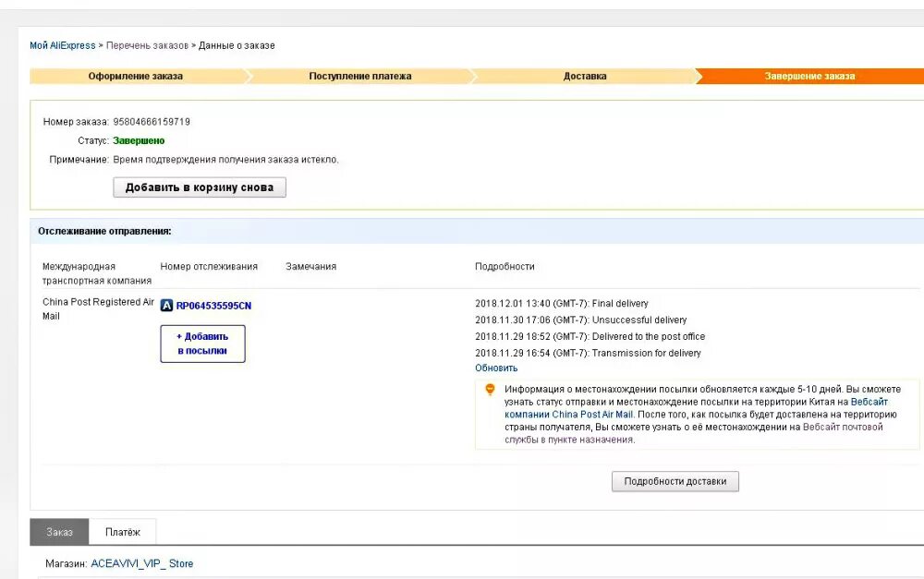Switch to the Заказ tab
The image size is (924, 579).
pos(59,532)
